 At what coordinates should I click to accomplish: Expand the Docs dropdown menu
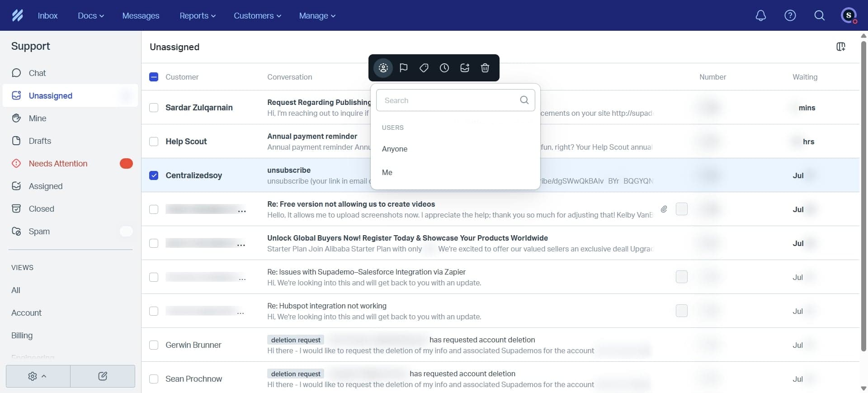coord(90,15)
